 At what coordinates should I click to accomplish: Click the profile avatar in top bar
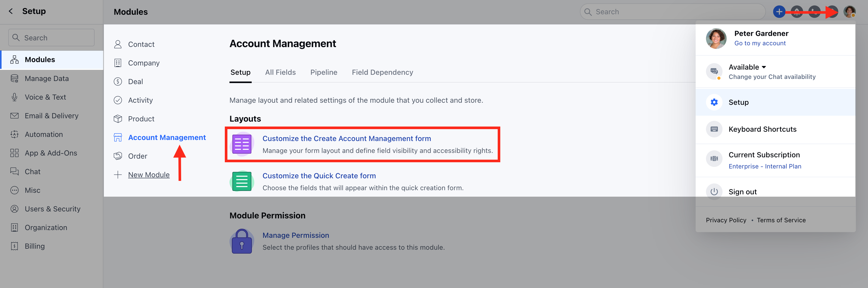(x=849, y=12)
